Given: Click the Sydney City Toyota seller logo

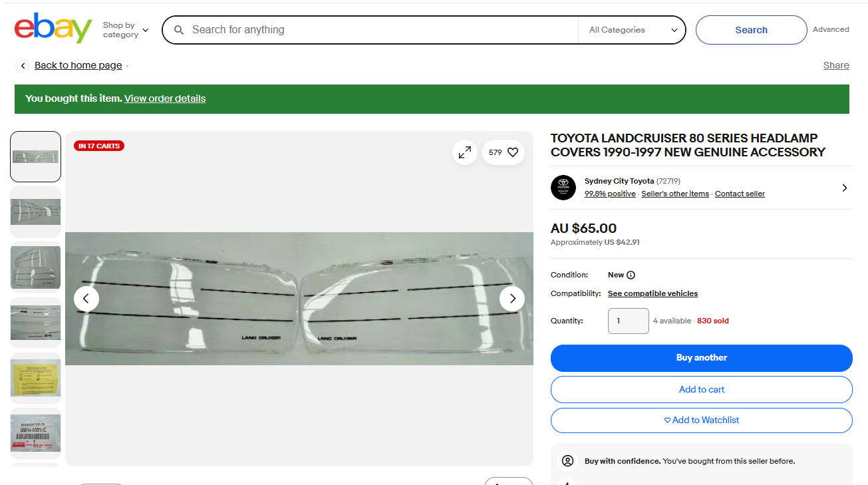Looking at the screenshot, I should [x=563, y=188].
